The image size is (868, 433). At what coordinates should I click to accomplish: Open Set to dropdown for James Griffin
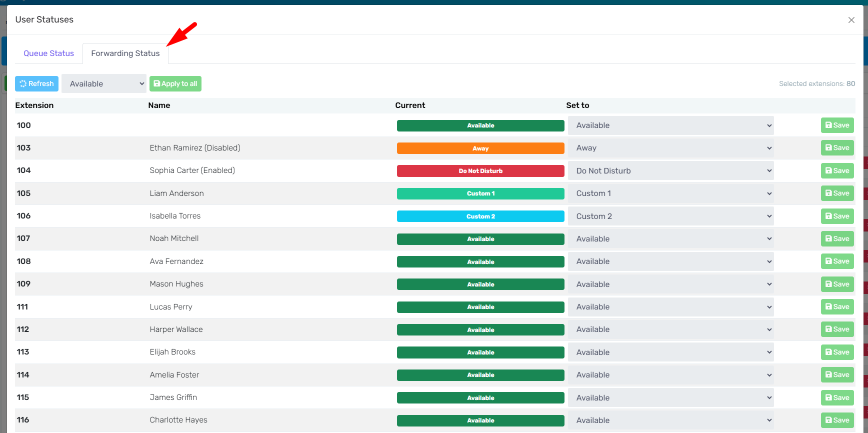[670, 398]
